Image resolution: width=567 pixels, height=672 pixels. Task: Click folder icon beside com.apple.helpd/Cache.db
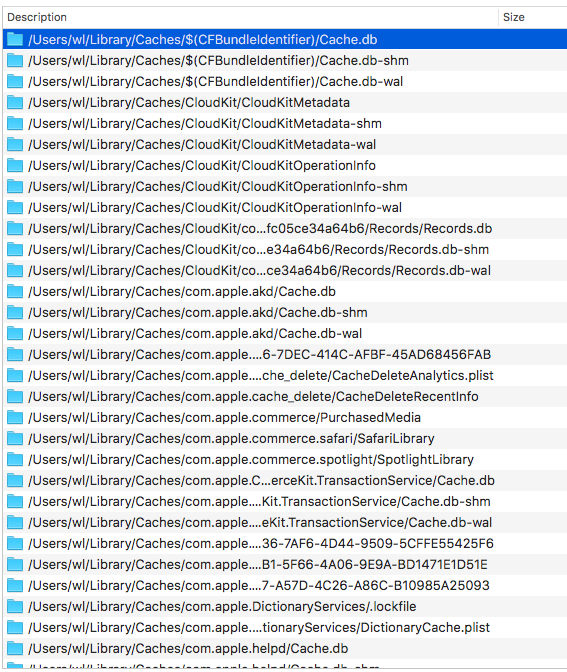(15, 648)
